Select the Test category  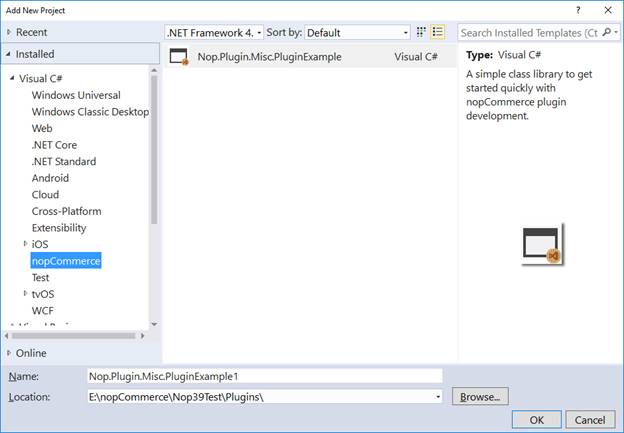[x=40, y=277]
